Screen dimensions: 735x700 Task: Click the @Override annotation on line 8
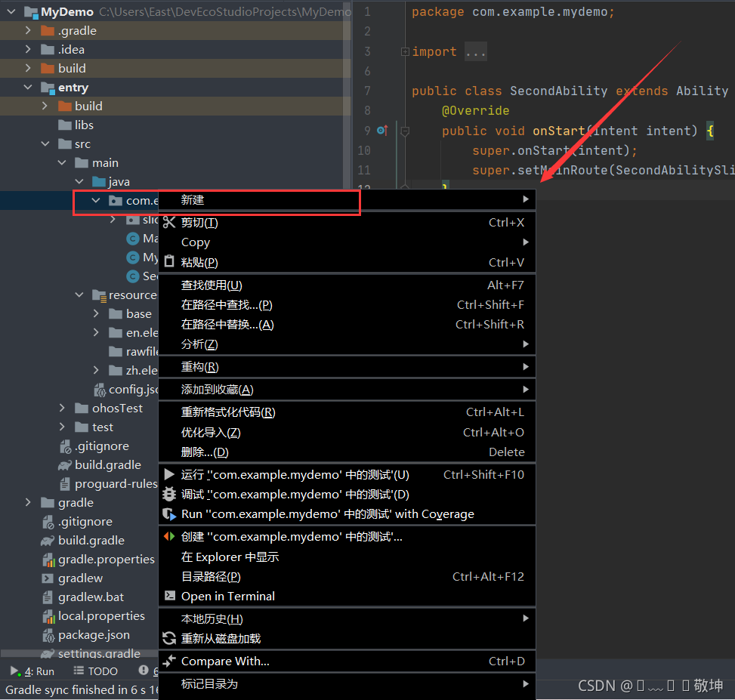pos(475,110)
